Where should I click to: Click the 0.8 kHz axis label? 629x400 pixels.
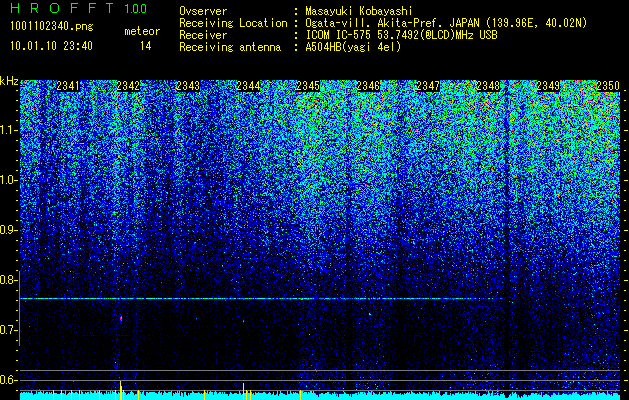tap(9, 280)
